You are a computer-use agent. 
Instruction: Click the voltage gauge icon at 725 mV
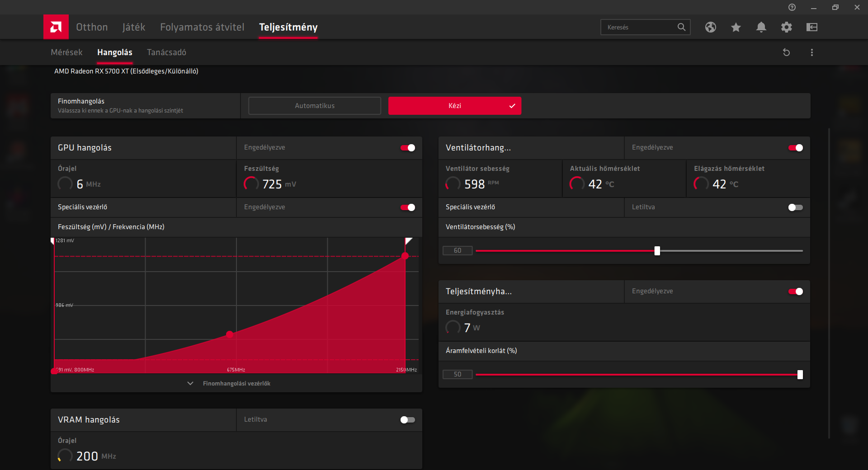(x=251, y=183)
